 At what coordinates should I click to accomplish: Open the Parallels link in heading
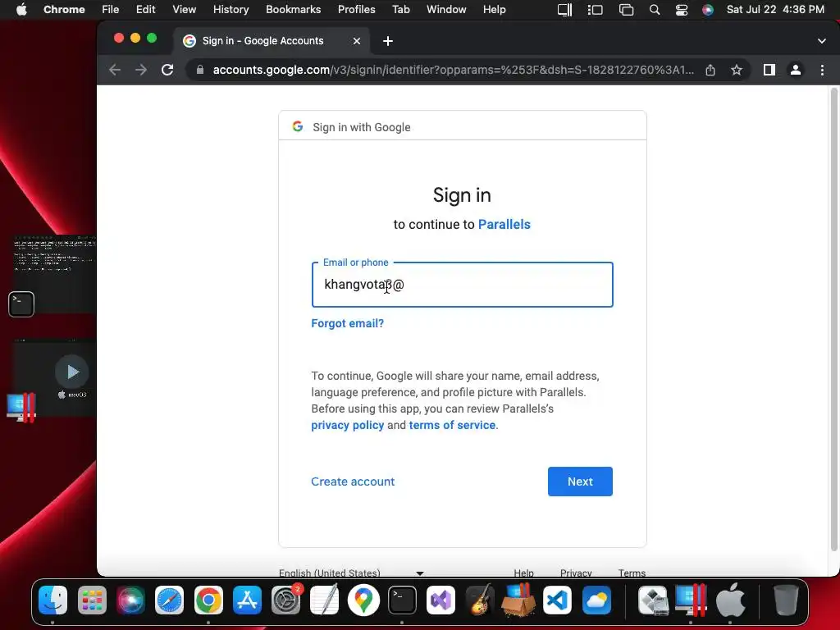point(504,225)
